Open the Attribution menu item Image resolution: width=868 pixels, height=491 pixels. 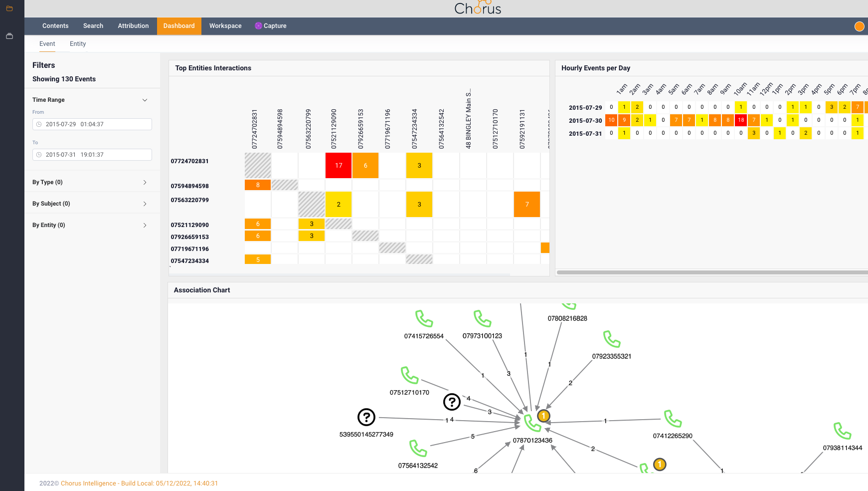[133, 25]
